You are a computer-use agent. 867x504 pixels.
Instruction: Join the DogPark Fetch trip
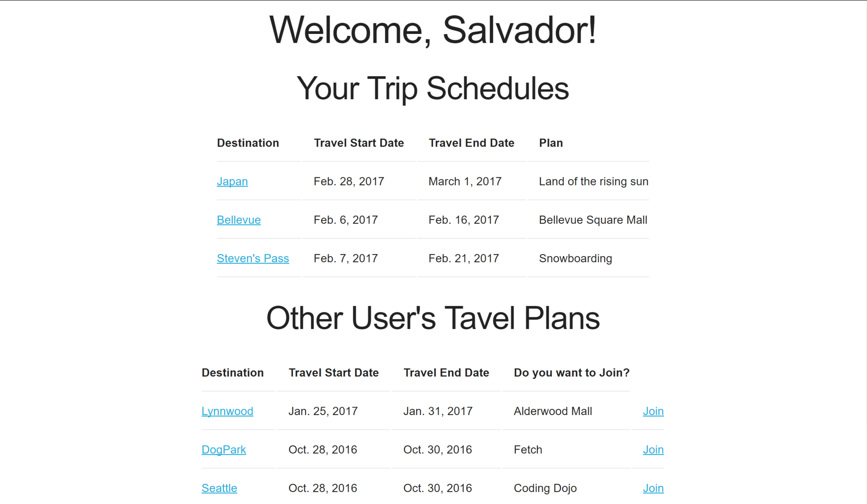point(653,450)
